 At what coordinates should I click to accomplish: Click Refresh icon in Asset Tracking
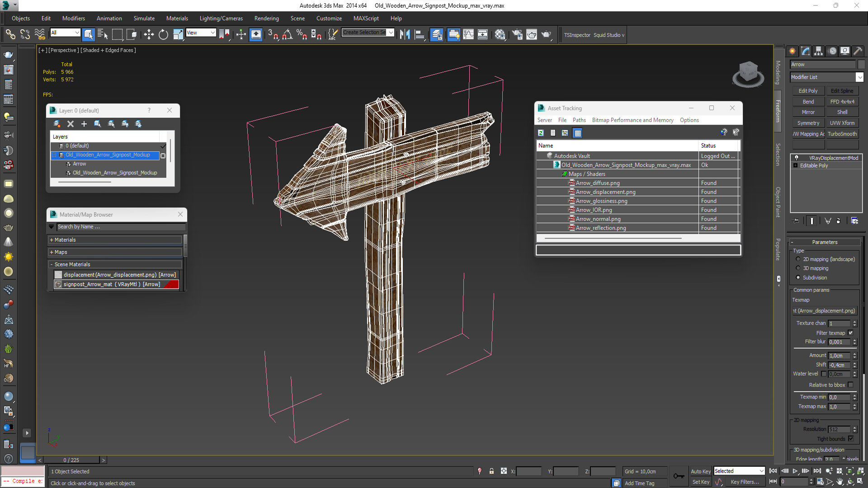[541, 133]
